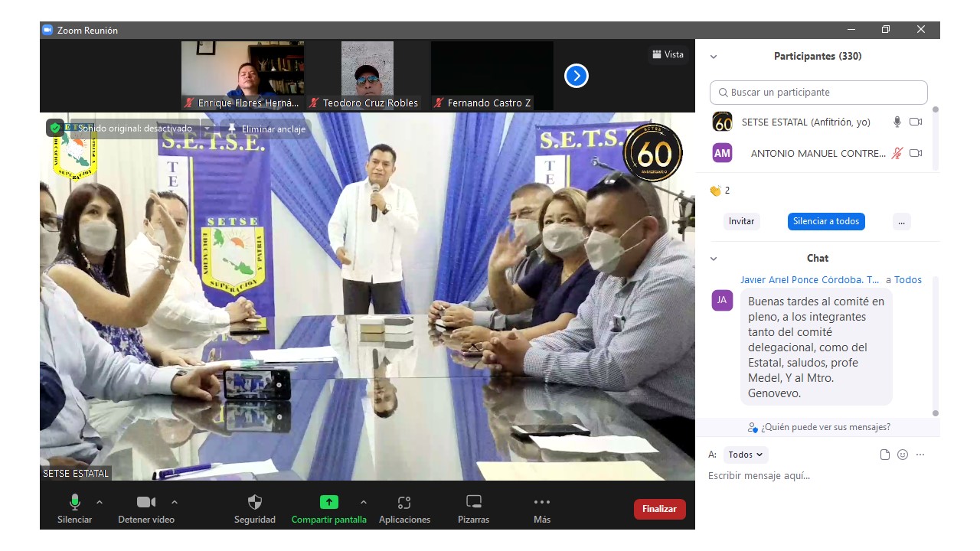The width and height of the screenshot is (980, 551).
Task: Toggle ANTONIO MANUEL CONTRE... camera icon
Action: pyautogui.click(x=916, y=153)
